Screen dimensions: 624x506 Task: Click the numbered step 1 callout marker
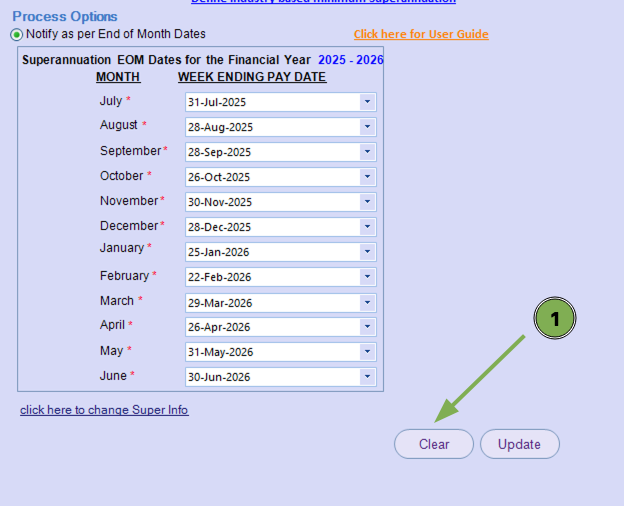click(x=555, y=319)
